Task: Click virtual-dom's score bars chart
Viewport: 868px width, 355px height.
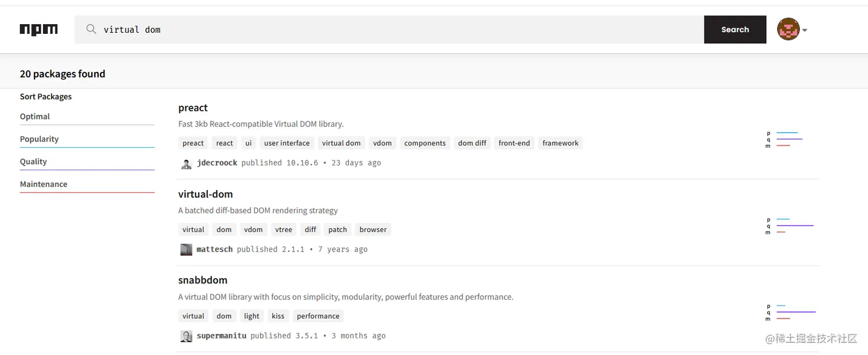Action: (790, 226)
